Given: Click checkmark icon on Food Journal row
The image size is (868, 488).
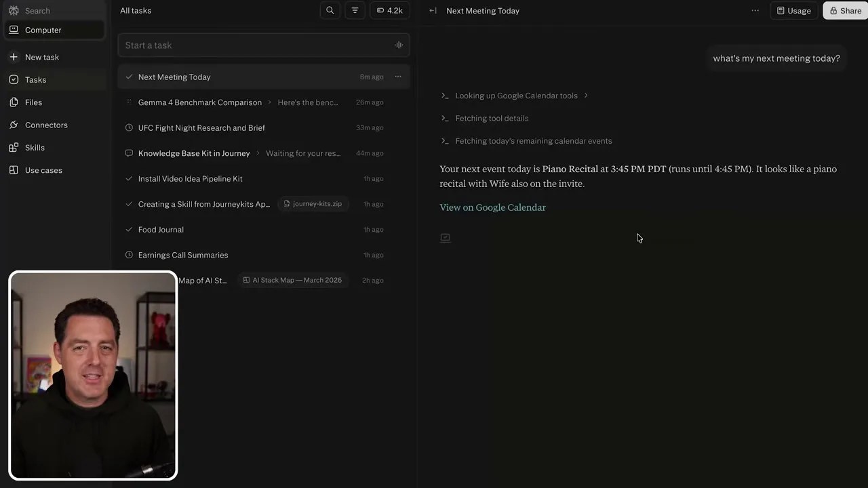Looking at the screenshot, I should [129, 230].
